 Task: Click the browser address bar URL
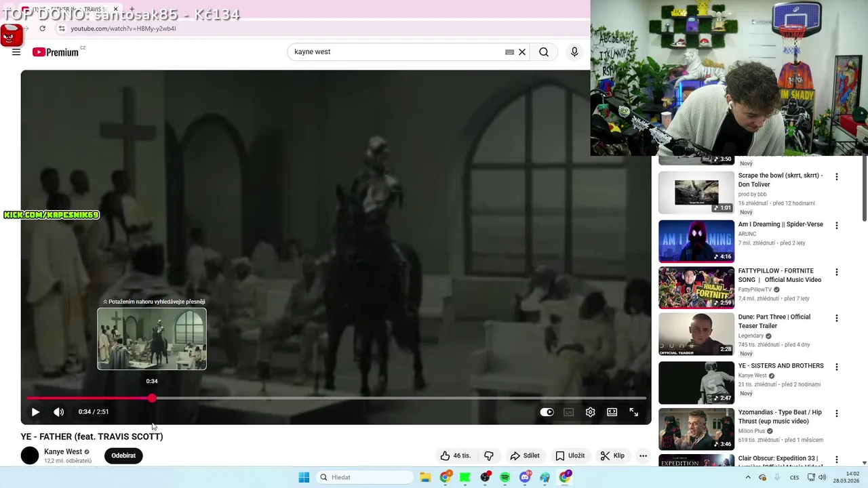[x=123, y=28]
